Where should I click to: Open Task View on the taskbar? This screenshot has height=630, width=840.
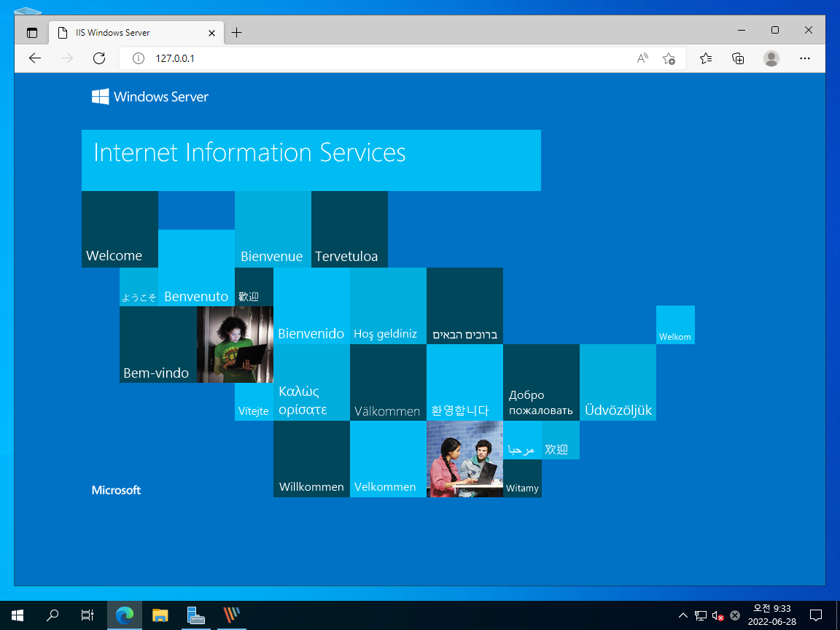(87, 615)
